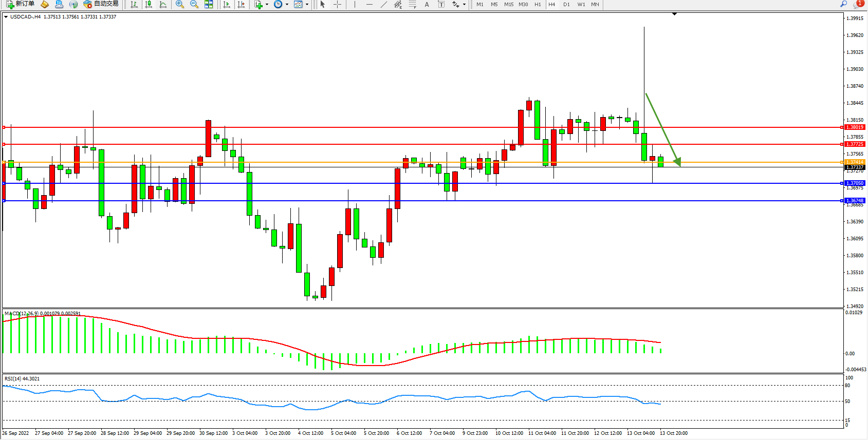
Task: Zoom in on the chart
Action: (x=180, y=4)
